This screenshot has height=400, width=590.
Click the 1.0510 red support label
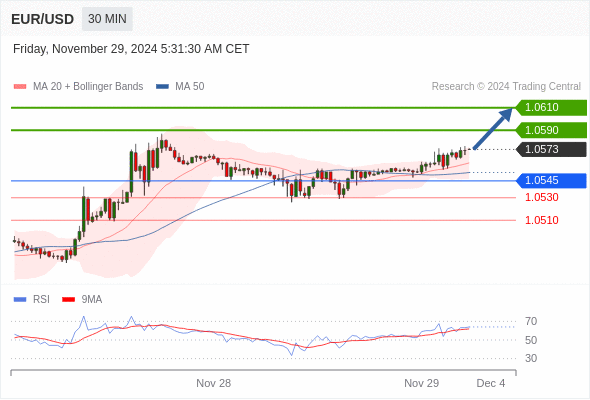(x=541, y=220)
